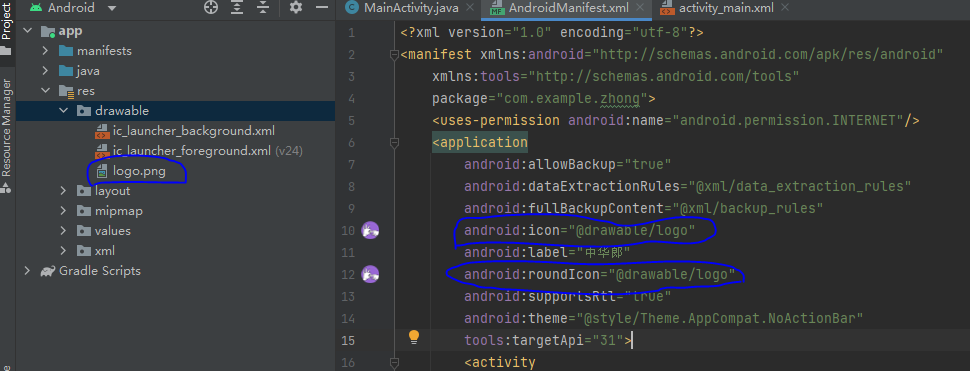The width and height of the screenshot is (970, 371).
Task: Select logo.png in the project tree
Action: point(139,172)
